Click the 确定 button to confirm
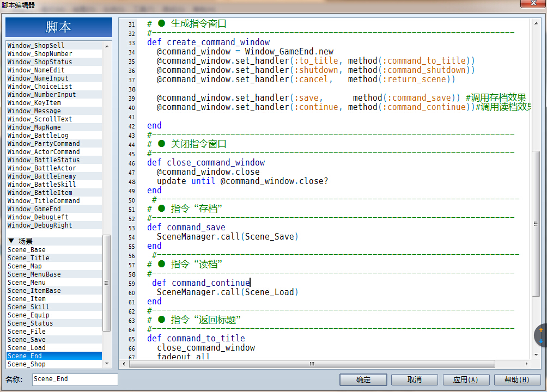The width and height of the screenshot is (547, 392). [363, 379]
